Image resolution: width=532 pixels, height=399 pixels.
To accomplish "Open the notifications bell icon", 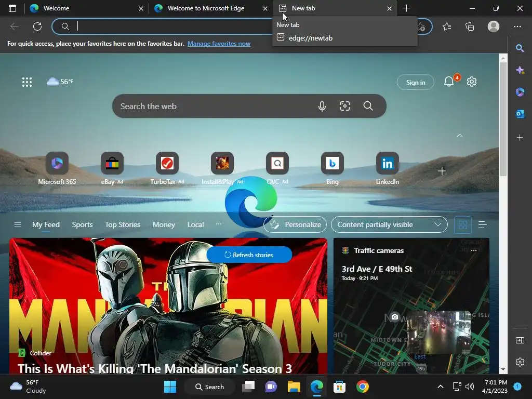I will [448, 82].
